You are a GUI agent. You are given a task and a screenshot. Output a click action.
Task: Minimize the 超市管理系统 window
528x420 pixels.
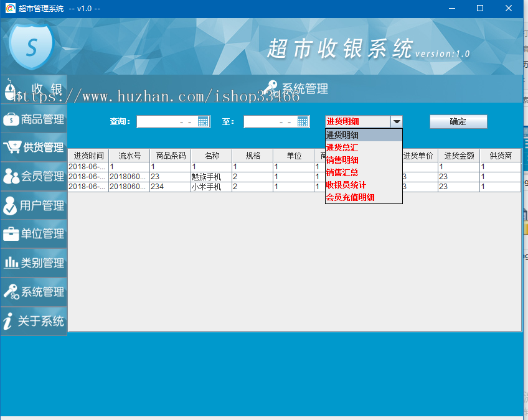pos(452,9)
